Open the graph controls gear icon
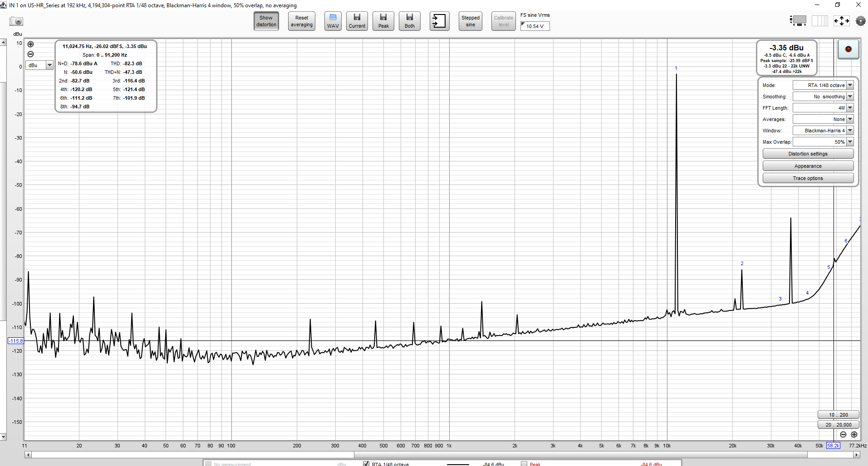 (x=860, y=21)
